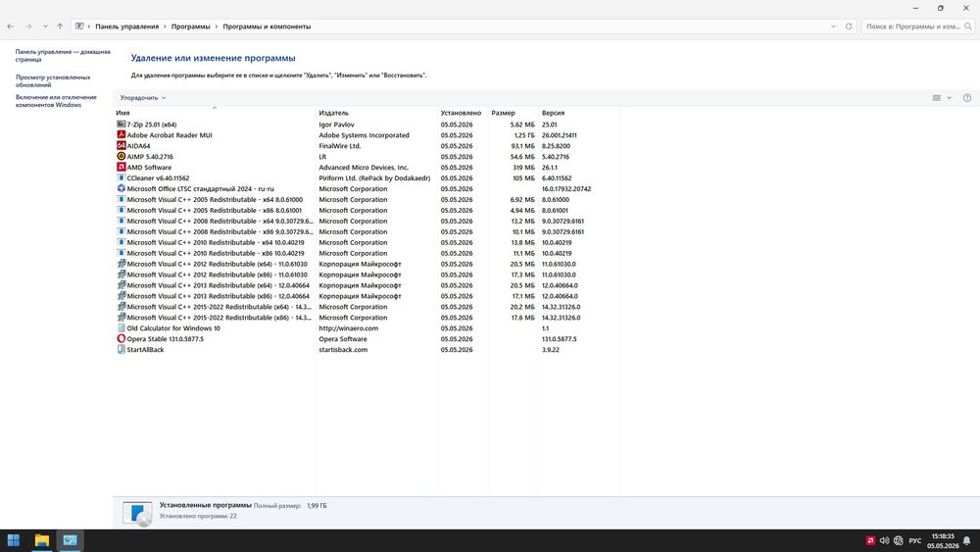The width and height of the screenshot is (980, 552).
Task: Select Opera Software publisher cell
Action: pos(342,339)
